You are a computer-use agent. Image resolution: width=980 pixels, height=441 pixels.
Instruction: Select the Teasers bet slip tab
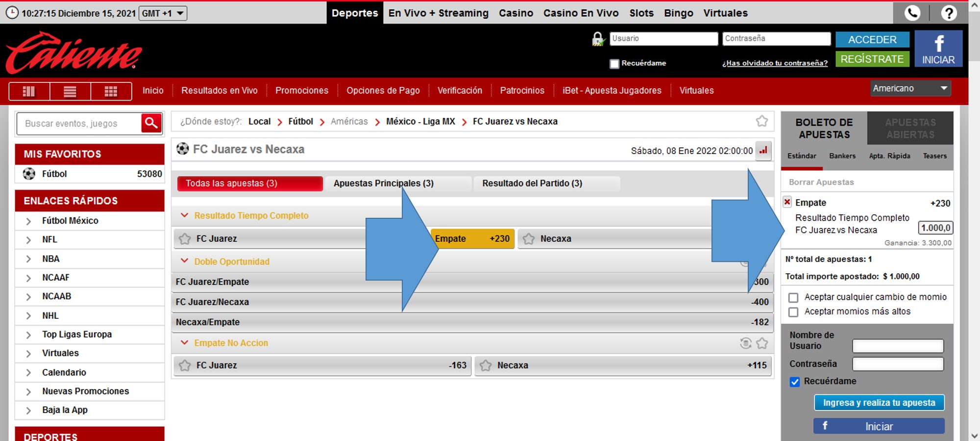pyautogui.click(x=935, y=156)
